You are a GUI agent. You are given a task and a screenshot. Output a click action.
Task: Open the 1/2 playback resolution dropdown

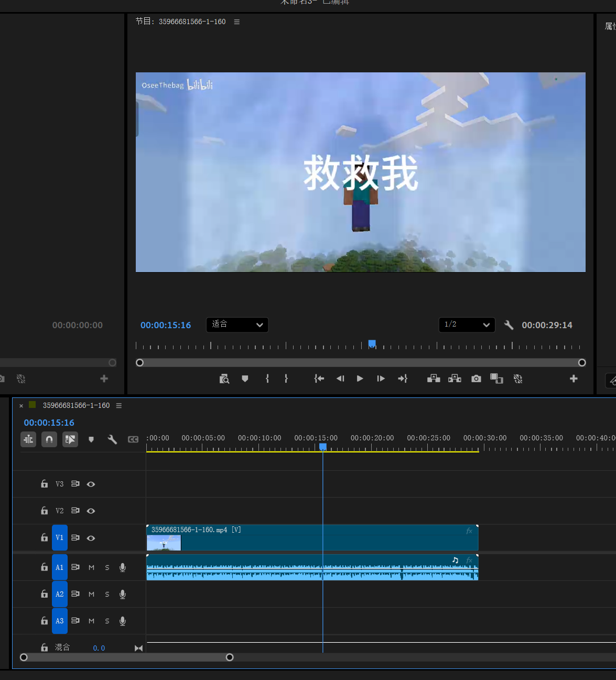(x=467, y=325)
